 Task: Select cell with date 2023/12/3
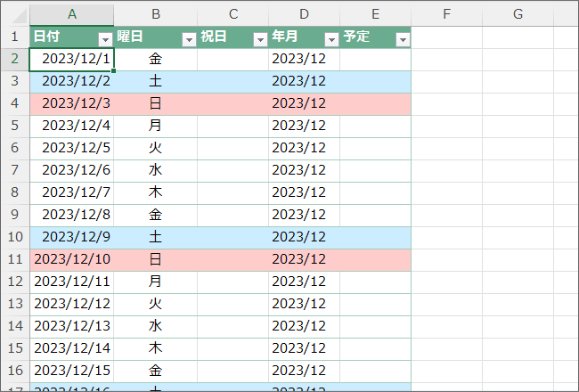(71, 103)
